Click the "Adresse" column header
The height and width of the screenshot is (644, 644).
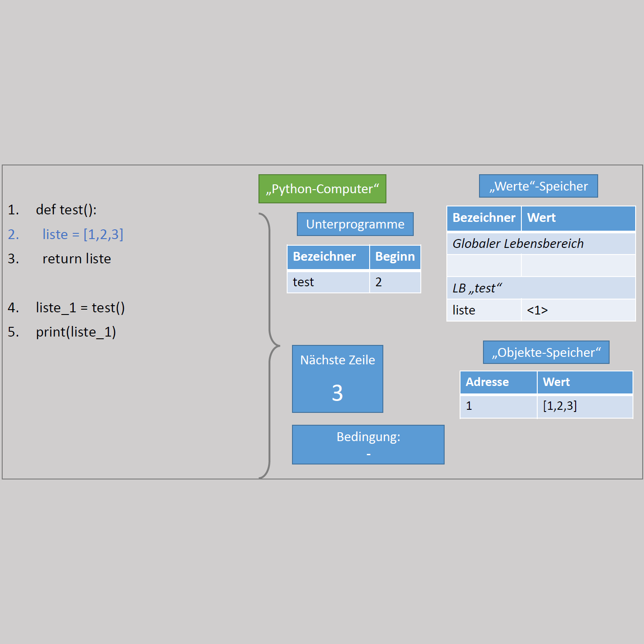(498, 382)
